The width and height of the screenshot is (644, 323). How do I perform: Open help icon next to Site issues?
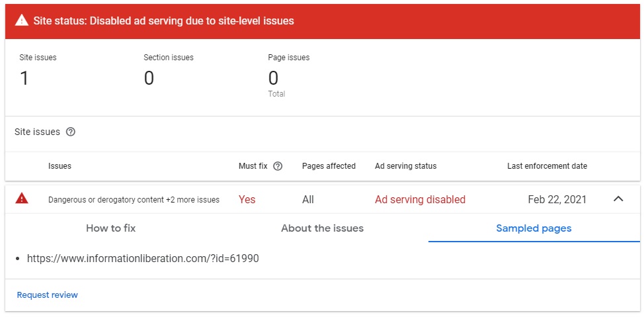pyautogui.click(x=71, y=132)
